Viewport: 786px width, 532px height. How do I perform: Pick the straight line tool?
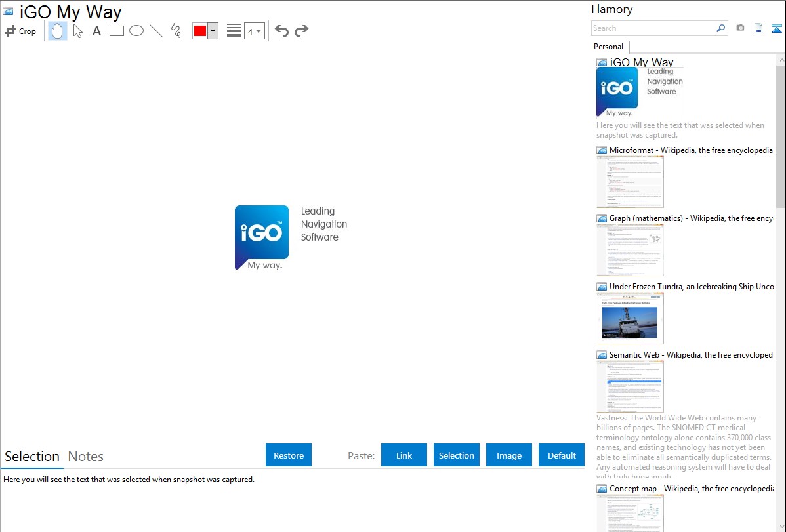click(x=156, y=31)
